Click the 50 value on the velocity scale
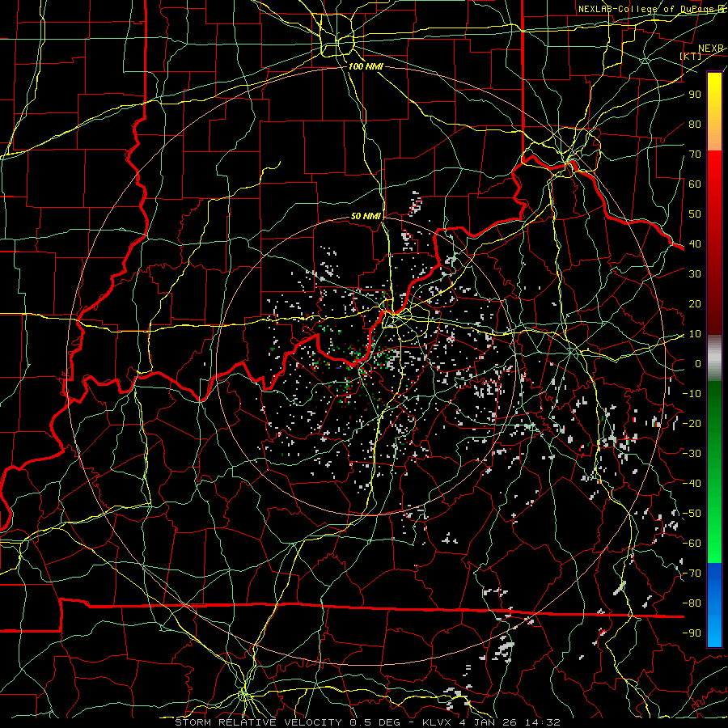 point(695,214)
